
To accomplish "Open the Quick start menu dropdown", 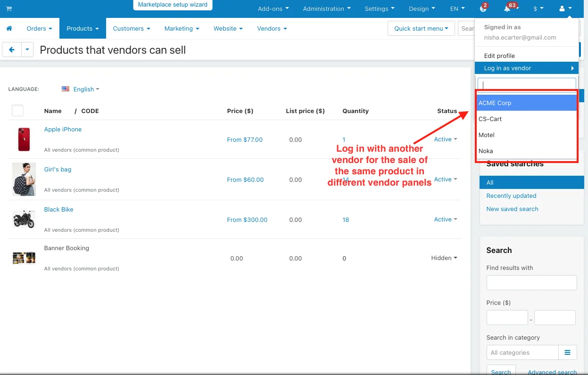I will pos(421,28).
